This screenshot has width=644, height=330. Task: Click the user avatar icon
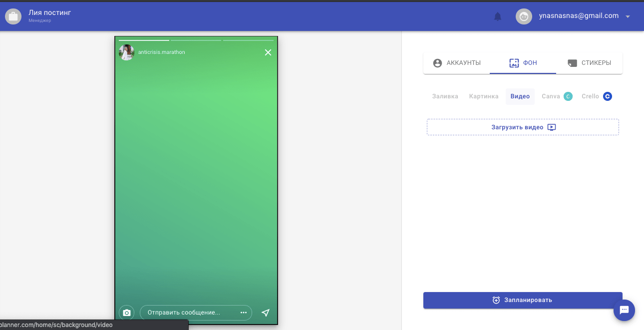[x=524, y=16]
